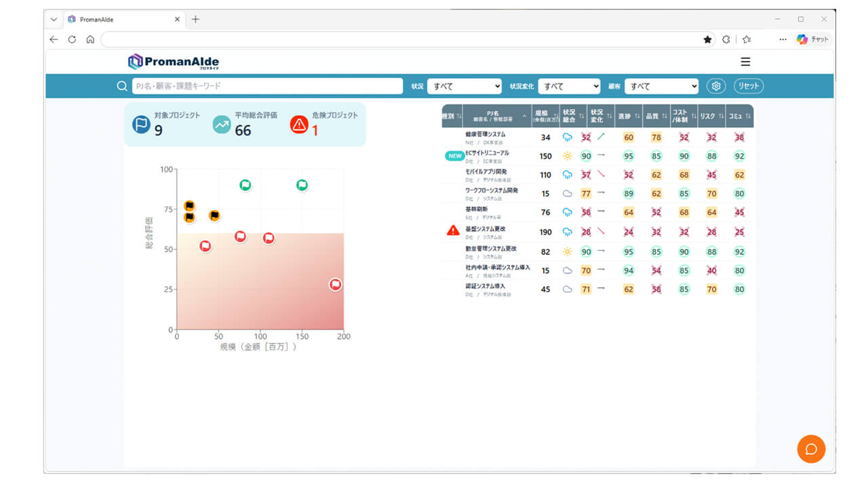The height and width of the screenshot is (488, 868).
Task: Select the green flag at scale 150 on chart
Action: click(x=302, y=185)
